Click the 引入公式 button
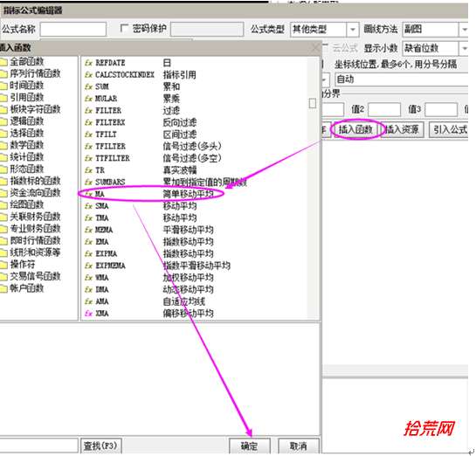The image size is (476, 456). point(449,129)
